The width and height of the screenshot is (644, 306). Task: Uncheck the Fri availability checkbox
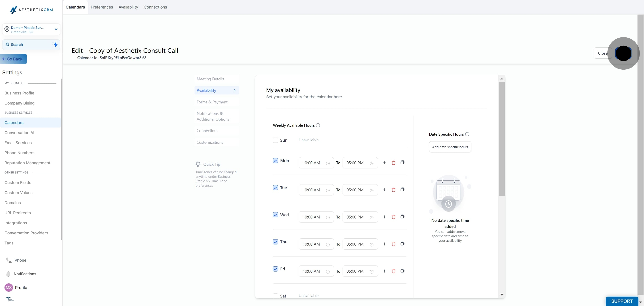coord(275,269)
